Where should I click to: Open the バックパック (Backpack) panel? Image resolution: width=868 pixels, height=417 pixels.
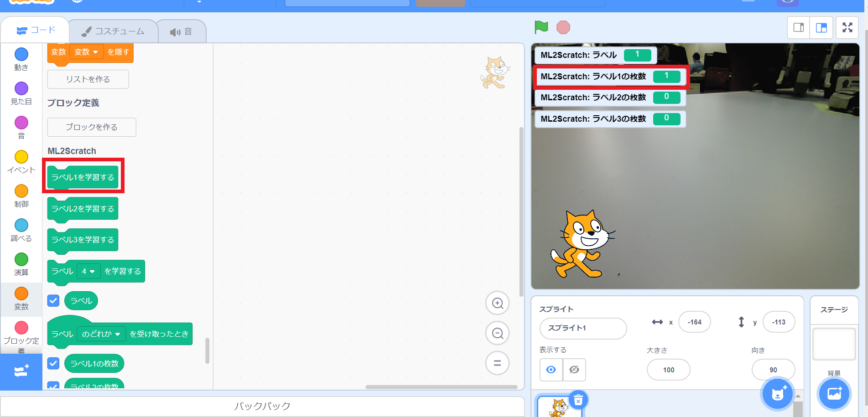click(x=263, y=406)
